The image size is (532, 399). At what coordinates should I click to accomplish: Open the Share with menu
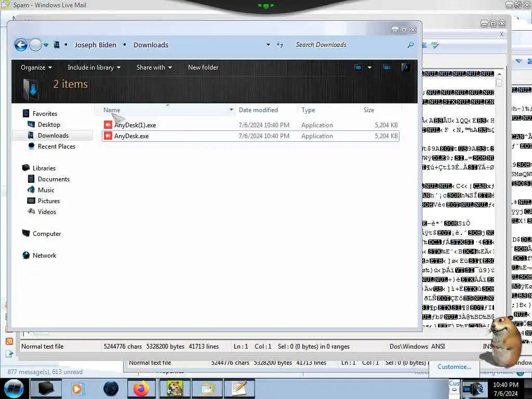(154, 68)
